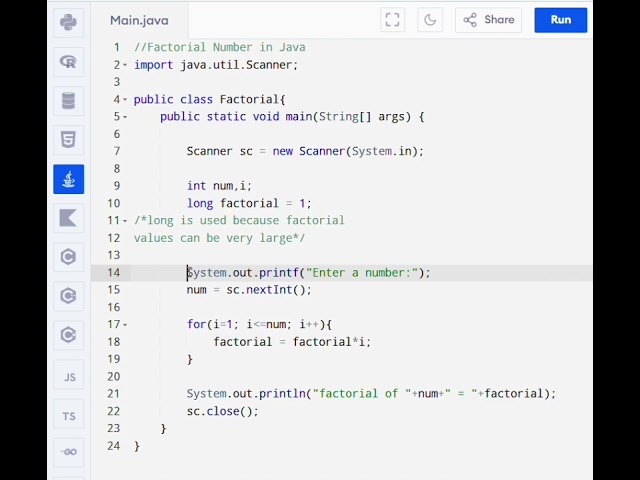Click the System.out.printf "Enter a number:" line
Image resolution: width=640 pixels, height=480 pixels.
pos(309,273)
